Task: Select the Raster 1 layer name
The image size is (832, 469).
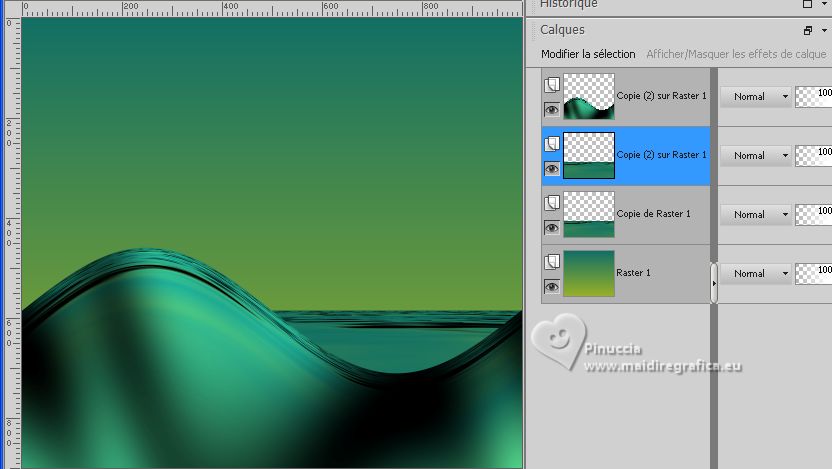Action: [x=633, y=273]
